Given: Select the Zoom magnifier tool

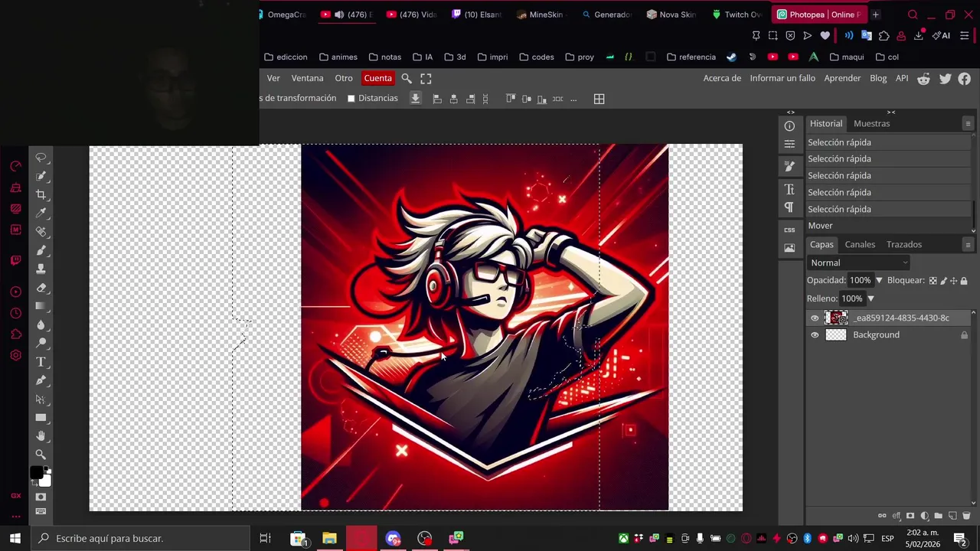Looking at the screenshot, I should pyautogui.click(x=41, y=455).
